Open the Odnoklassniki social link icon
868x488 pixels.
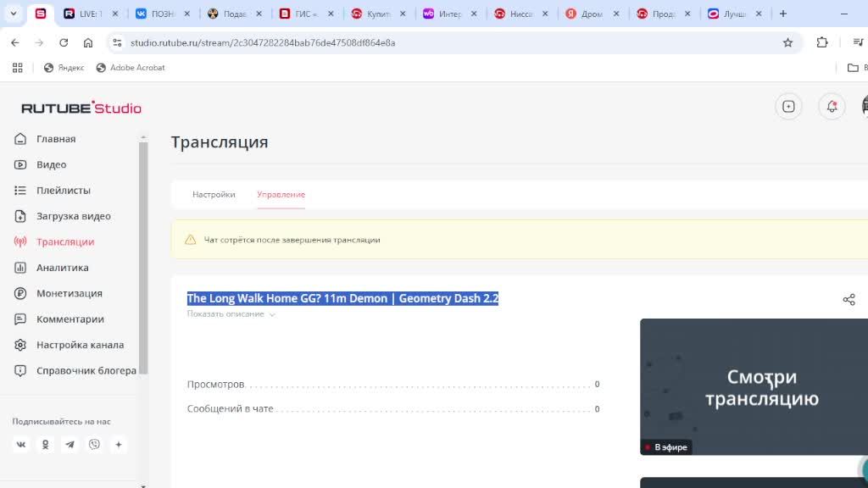click(x=46, y=444)
